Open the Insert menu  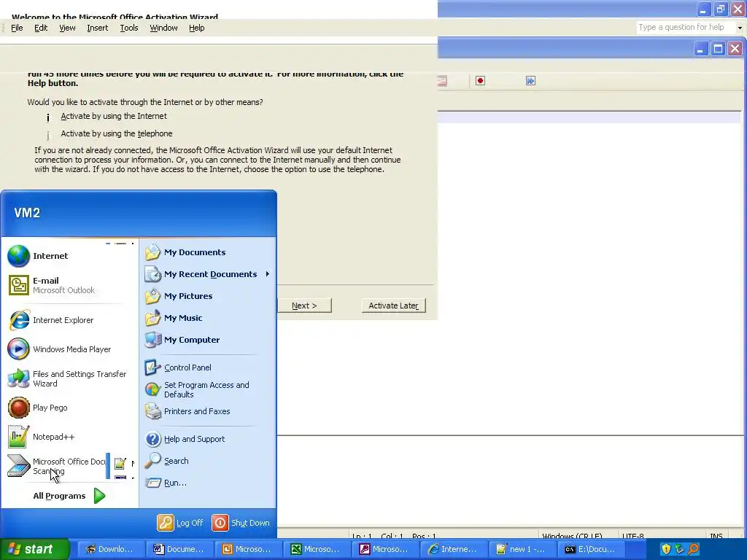(98, 28)
